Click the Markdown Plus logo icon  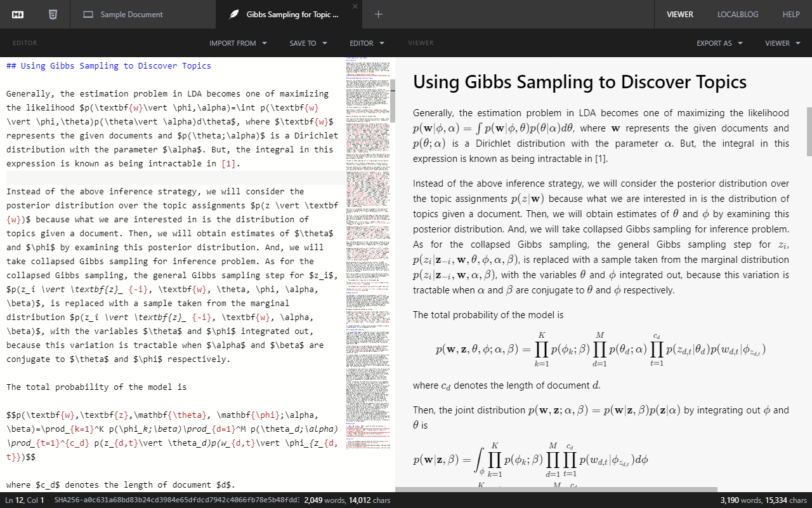point(18,14)
